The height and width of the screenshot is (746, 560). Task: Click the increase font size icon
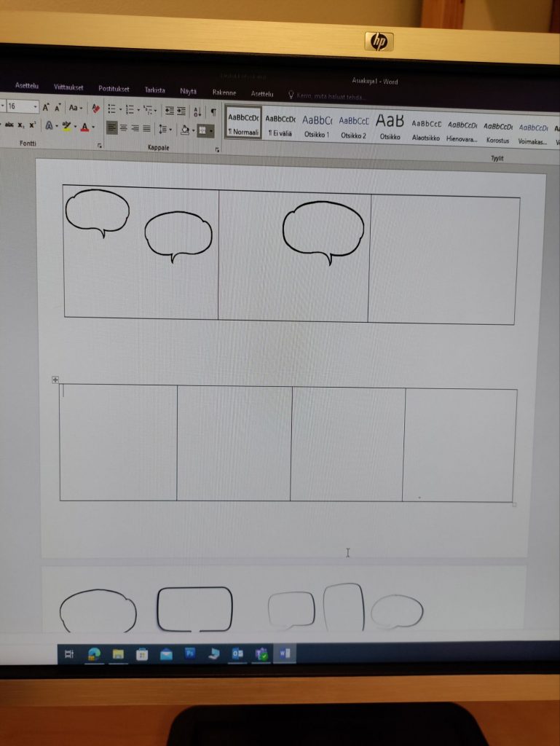46,107
